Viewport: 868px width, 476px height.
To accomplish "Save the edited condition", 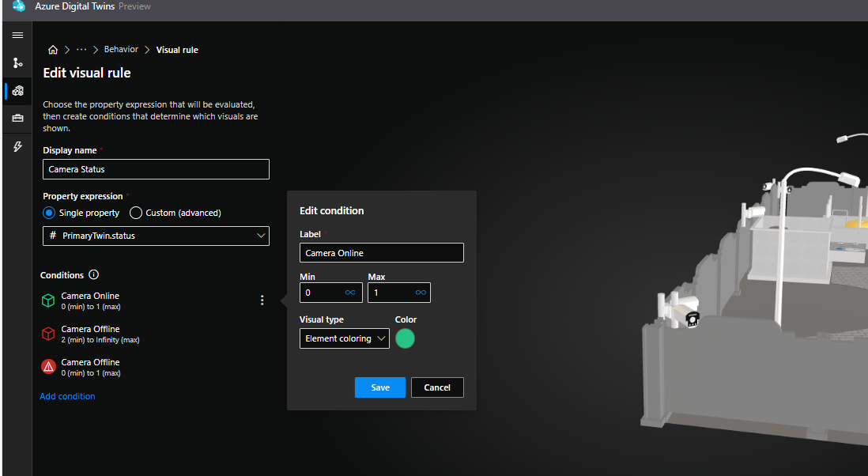I will pos(380,387).
